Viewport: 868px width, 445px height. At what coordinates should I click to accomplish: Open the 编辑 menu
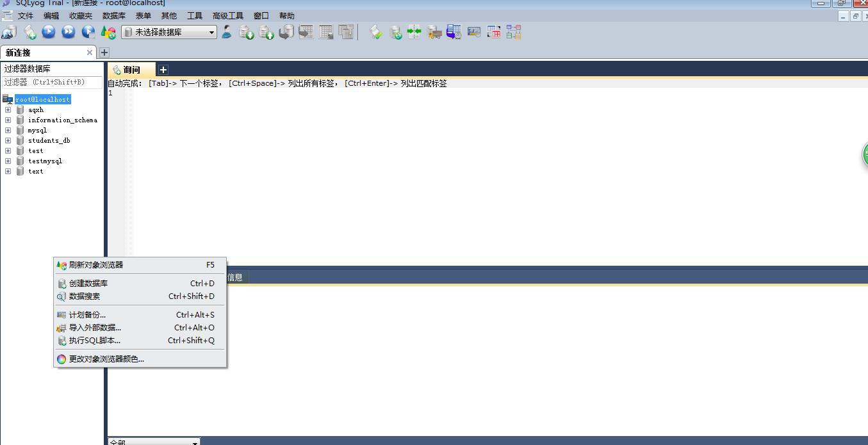(51, 16)
